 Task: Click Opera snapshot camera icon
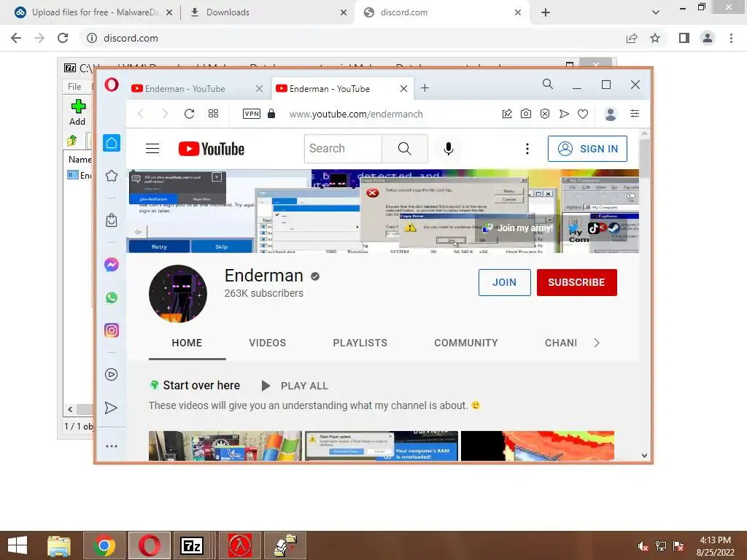[525, 113]
